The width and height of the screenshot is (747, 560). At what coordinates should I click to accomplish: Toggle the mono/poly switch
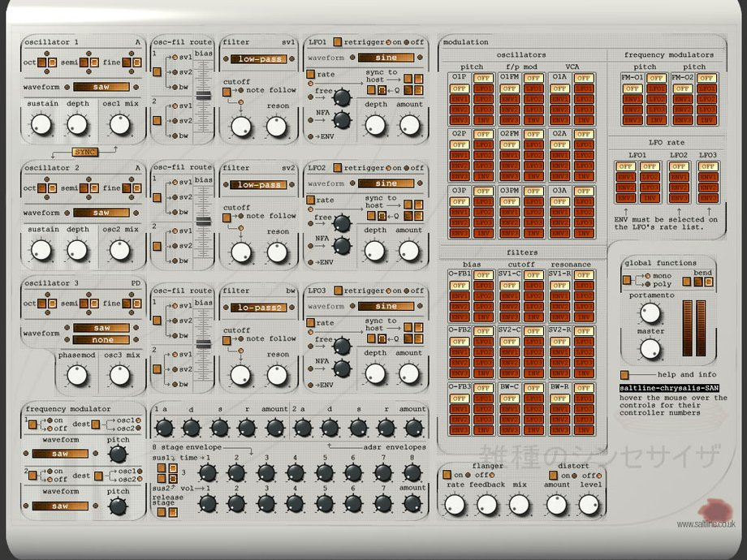tap(628, 280)
